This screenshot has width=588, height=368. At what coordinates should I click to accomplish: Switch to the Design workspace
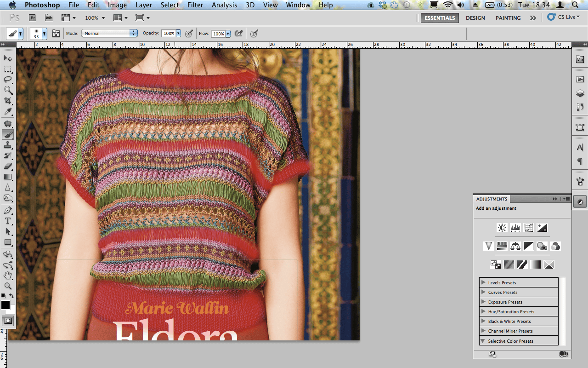coord(475,18)
